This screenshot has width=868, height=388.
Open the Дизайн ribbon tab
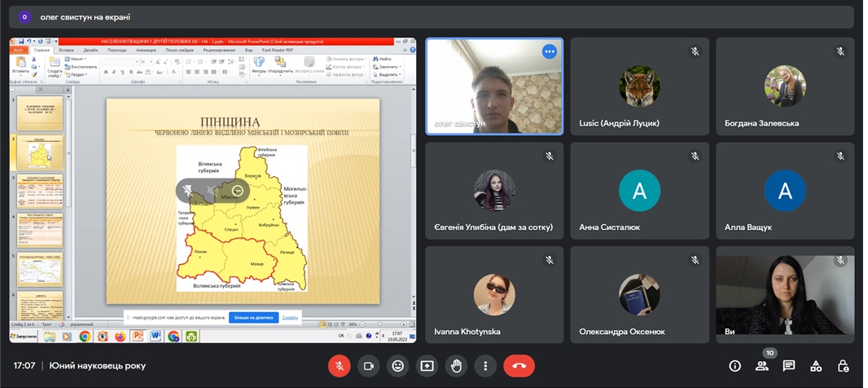pos(90,50)
